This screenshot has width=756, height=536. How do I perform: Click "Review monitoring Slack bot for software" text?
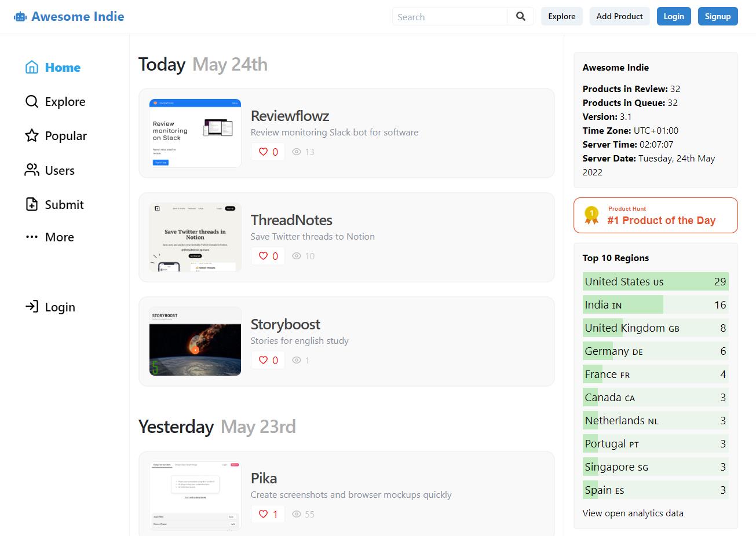[334, 132]
